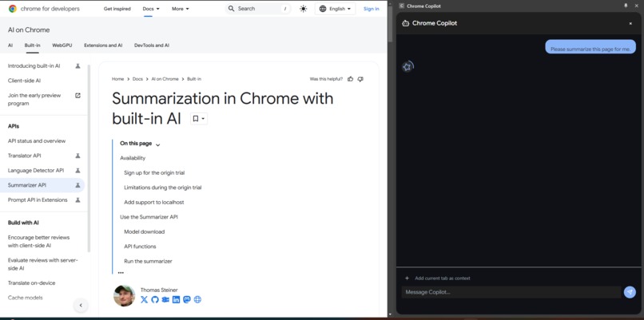
Task: Open Translator API sidebar item
Action: pyautogui.click(x=24, y=156)
